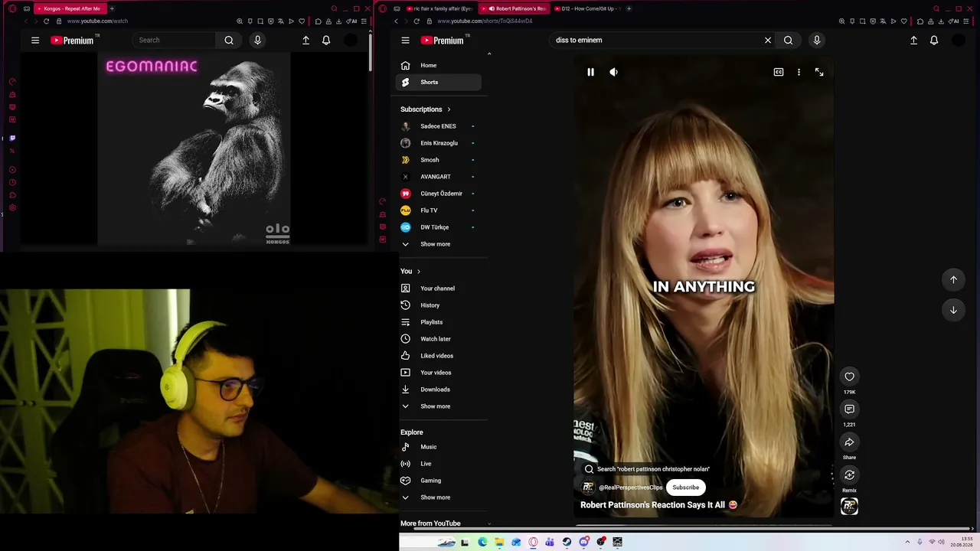
Task: Open notifications bell in right YouTube window
Action: pos(934,40)
